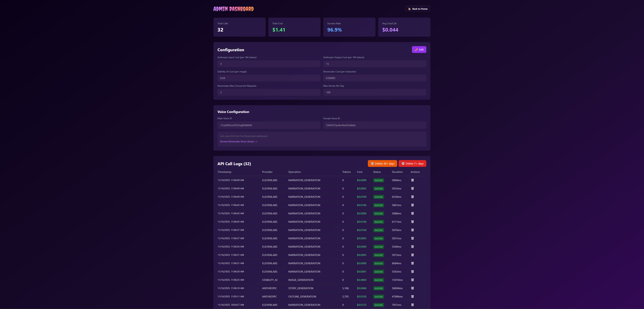Viewport: 644px width, 309px height.
Task: Click the Admin Dashboard title logo
Action: [x=233, y=9]
